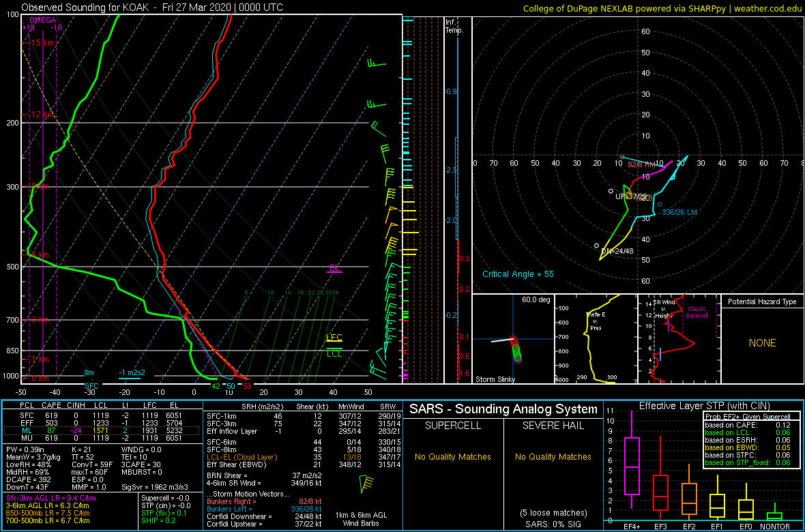Click No Quality Matches under SEVERE HAIL

tap(553, 456)
